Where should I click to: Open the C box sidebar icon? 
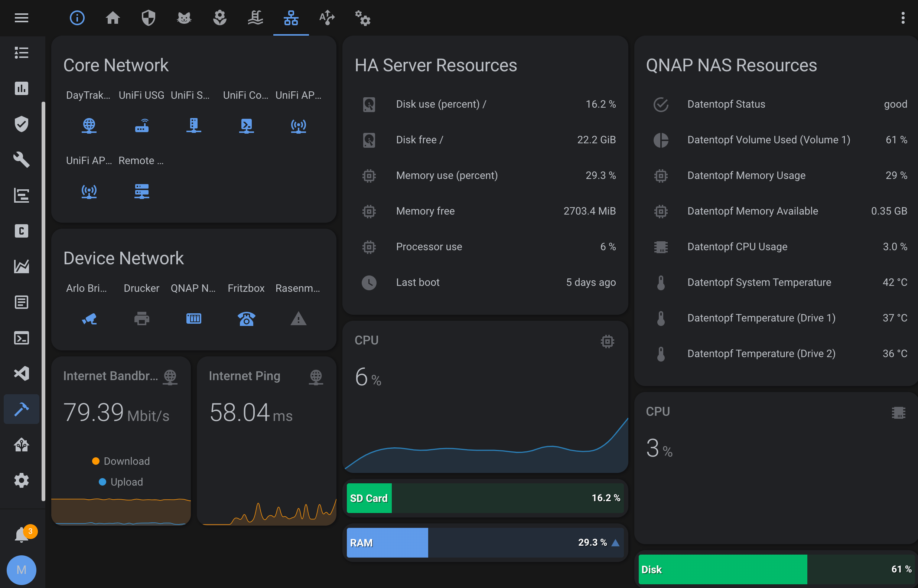pyautogui.click(x=22, y=231)
